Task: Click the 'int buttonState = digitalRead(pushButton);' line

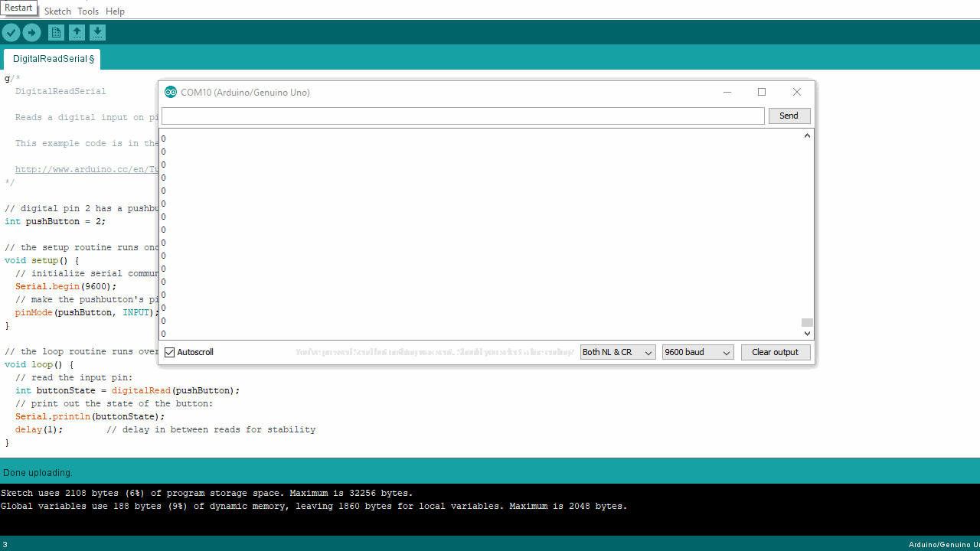Action: tap(128, 391)
